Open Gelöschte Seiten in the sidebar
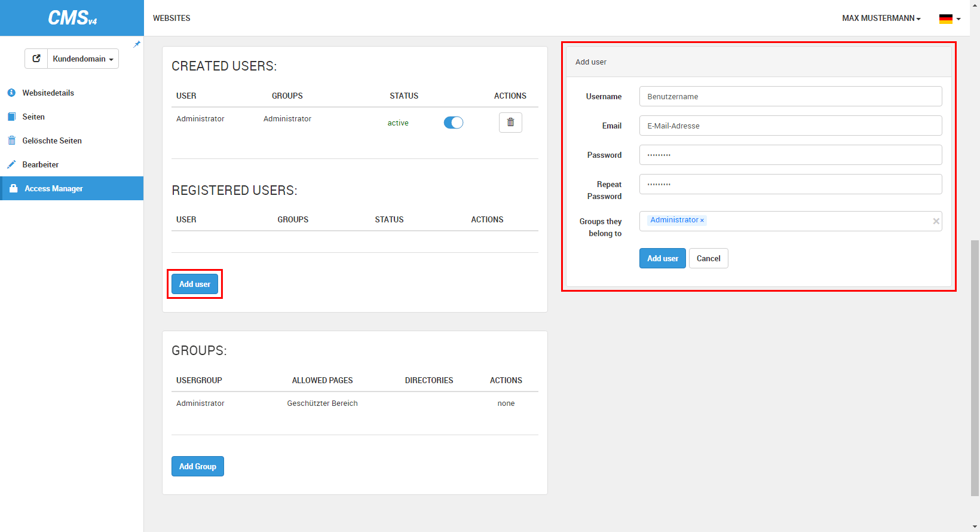The height and width of the screenshot is (532, 980). pos(52,140)
